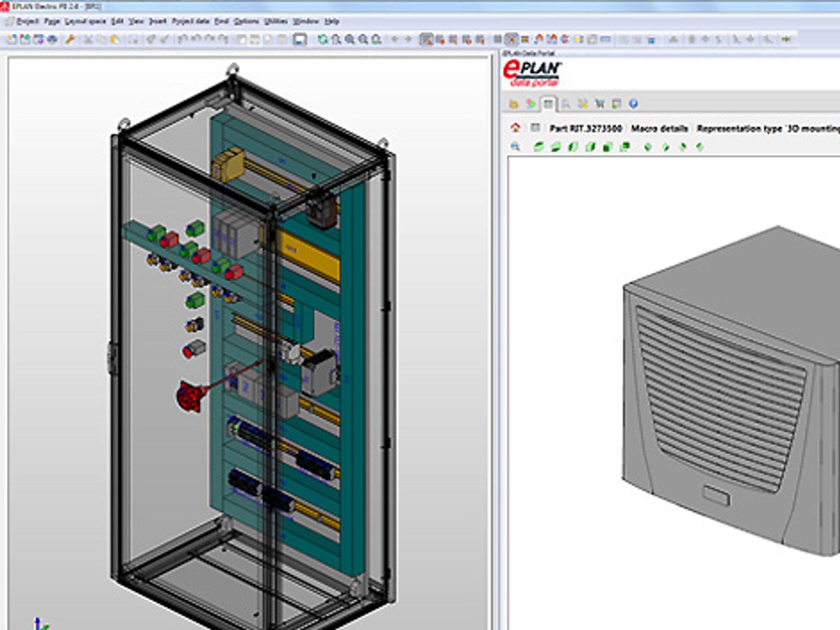Click the Part RIT.3273500 breadcrumb link
This screenshot has width=840, height=630.
[x=585, y=129]
